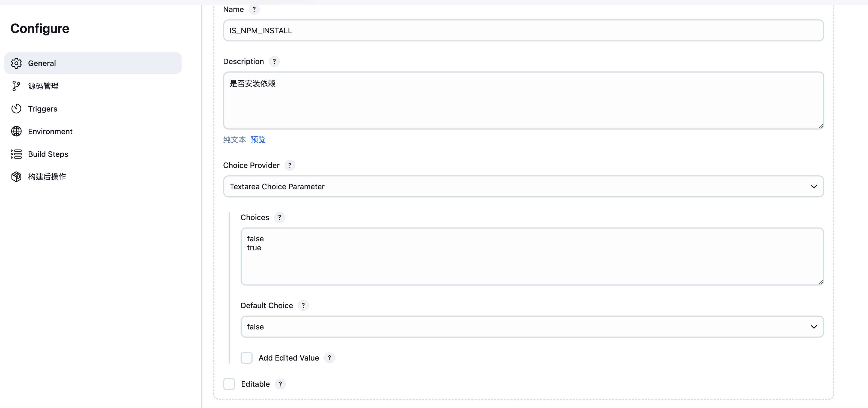Open help for the Description field

pos(274,61)
